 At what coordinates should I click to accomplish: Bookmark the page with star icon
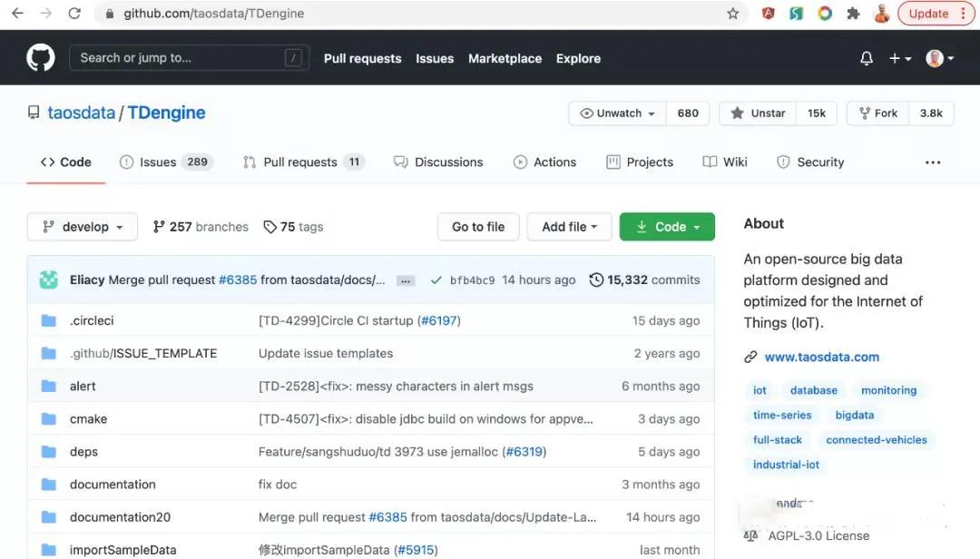click(733, 13)
